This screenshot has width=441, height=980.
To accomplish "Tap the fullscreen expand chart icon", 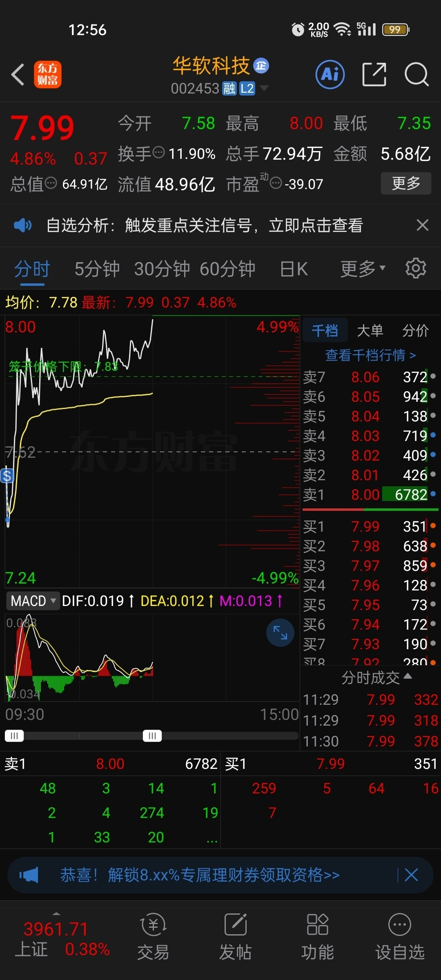I will click(280, 633).
